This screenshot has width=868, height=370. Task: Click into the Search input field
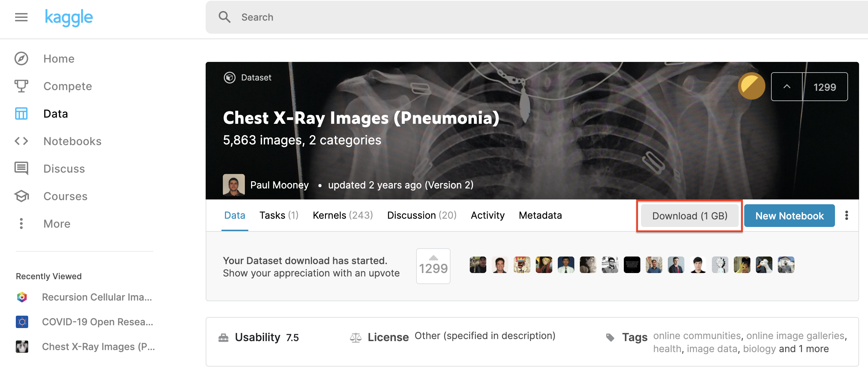point(516,17)
